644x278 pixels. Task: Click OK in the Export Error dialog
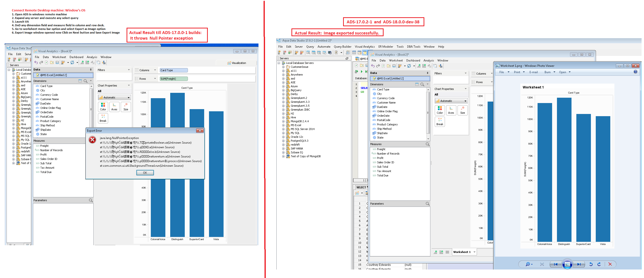coord(145,173)
